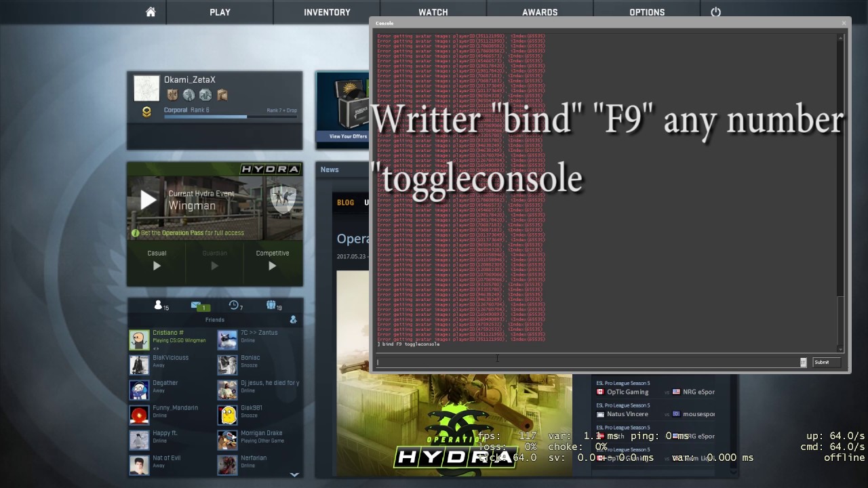Select friend Boniac
The height and width of the screenshot is (488, 868).
(260, 365)
